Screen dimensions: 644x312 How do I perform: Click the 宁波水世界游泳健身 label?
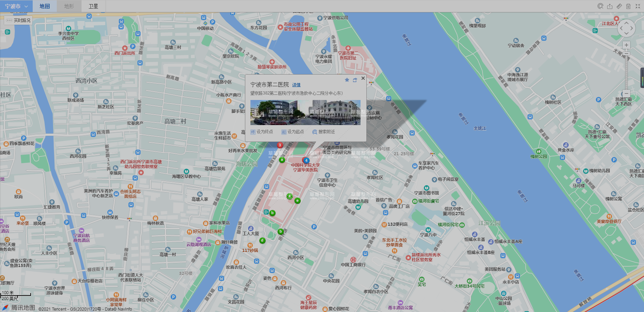[x=55, y=291]
